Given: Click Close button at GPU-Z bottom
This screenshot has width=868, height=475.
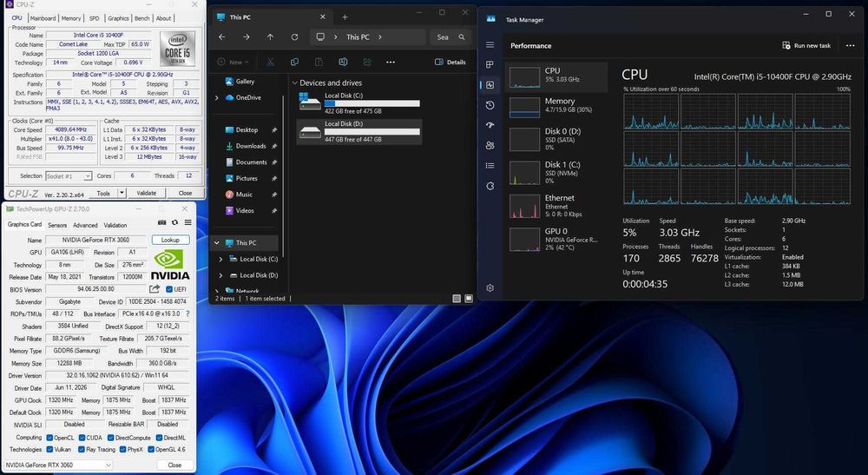Looking at the screenshot, I should (175, 465).
